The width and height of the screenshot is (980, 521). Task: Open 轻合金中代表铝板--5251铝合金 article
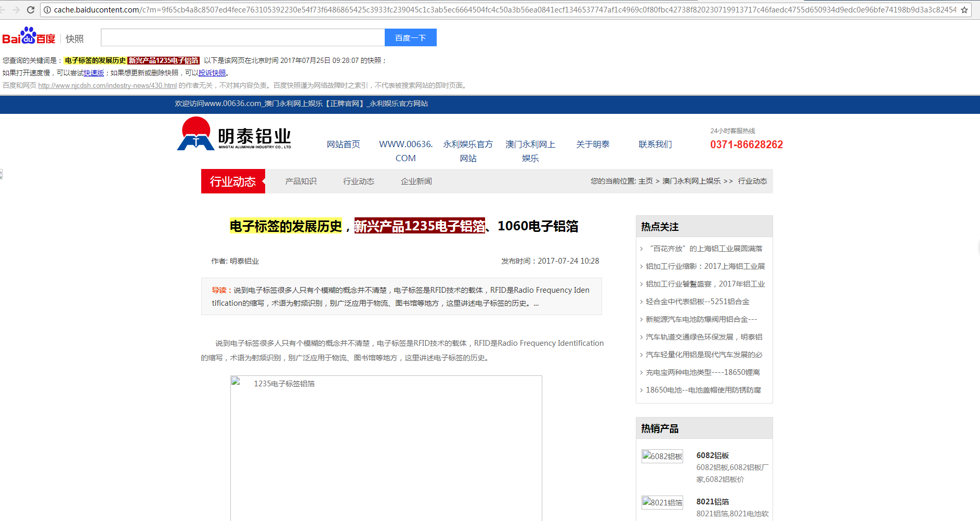pyautogui.click(x=698, y=302)
